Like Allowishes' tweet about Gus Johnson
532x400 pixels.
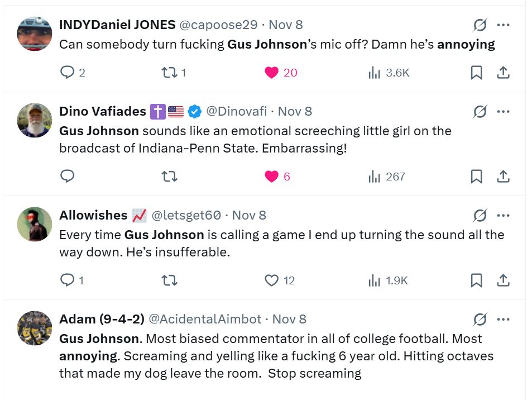coord(273,280)
